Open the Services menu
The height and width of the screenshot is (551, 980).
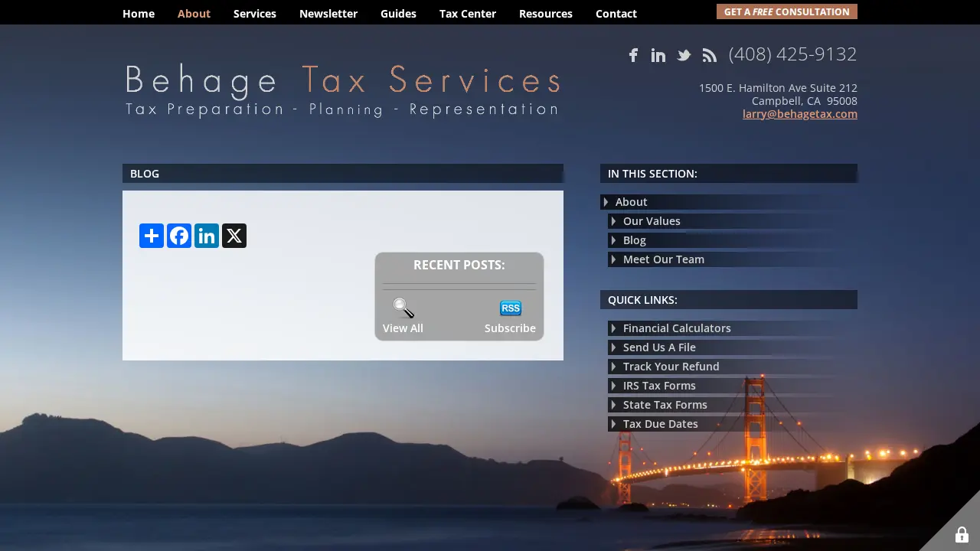[255, 14]
